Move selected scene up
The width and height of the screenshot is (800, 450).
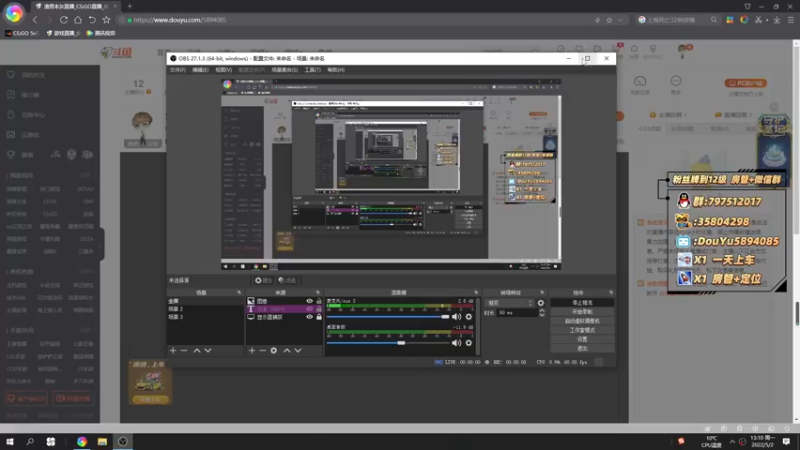click(x=197, y=351)
